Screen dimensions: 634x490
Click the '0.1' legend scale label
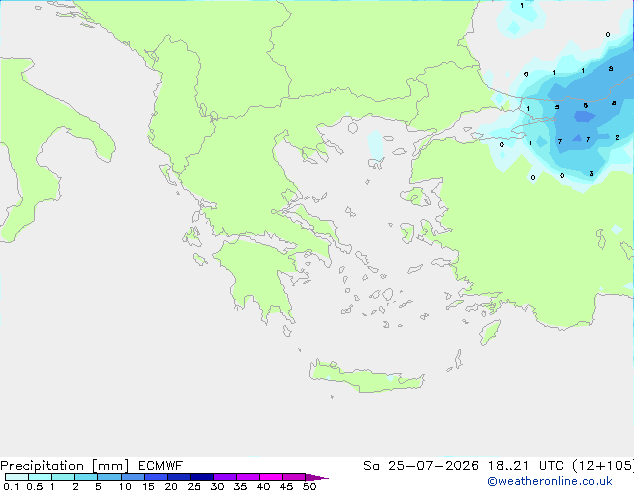click(11, 486)
